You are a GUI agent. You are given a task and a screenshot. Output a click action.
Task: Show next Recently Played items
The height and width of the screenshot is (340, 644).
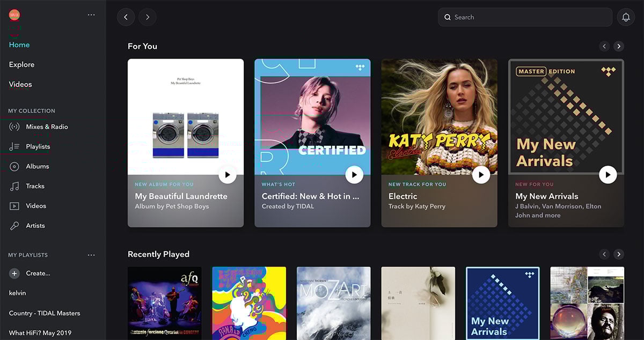tap(619, 254)
